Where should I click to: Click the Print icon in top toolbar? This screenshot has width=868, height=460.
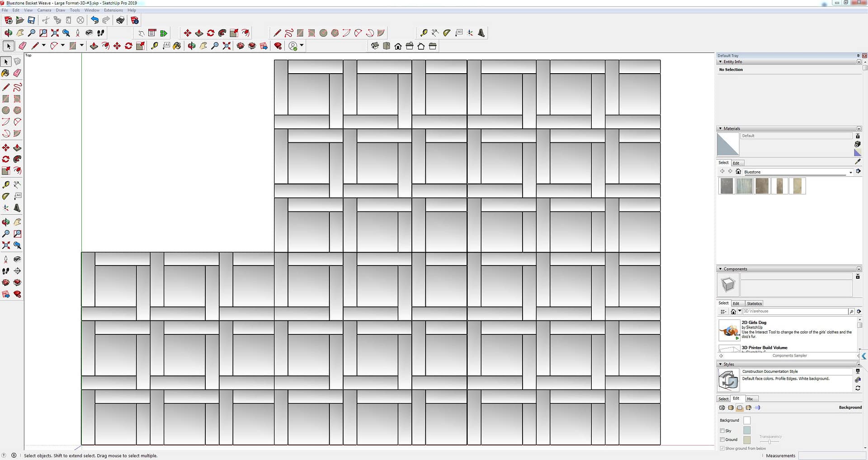pyautogui.click(x=120, y=20)
